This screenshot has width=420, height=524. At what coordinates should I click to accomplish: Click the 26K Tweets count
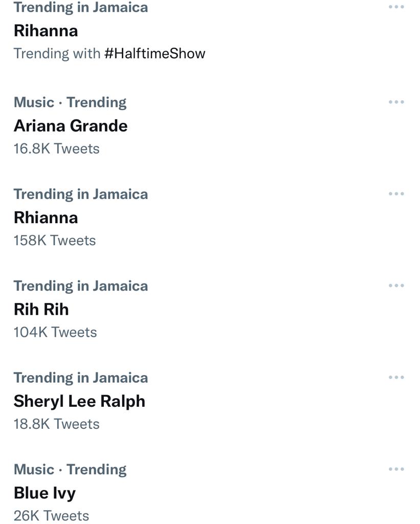(x=51, y=516)
